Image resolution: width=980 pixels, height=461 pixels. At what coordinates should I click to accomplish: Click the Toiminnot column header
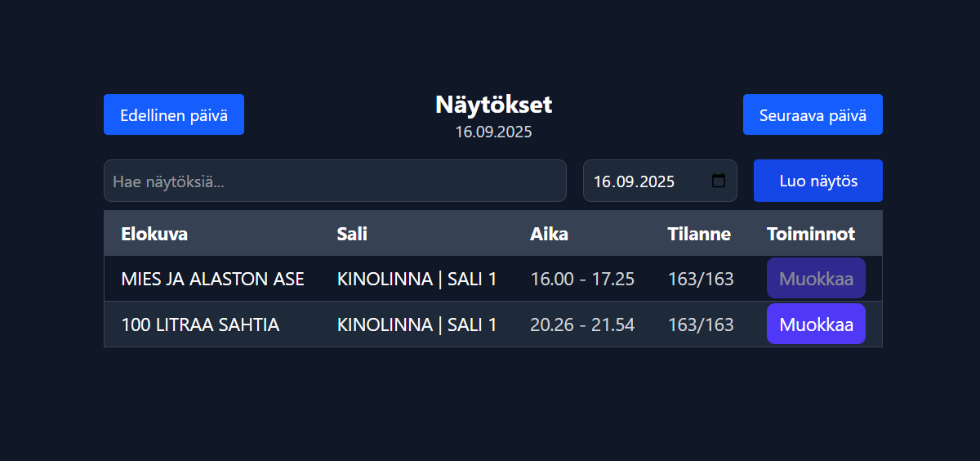[x=811, y=234]
